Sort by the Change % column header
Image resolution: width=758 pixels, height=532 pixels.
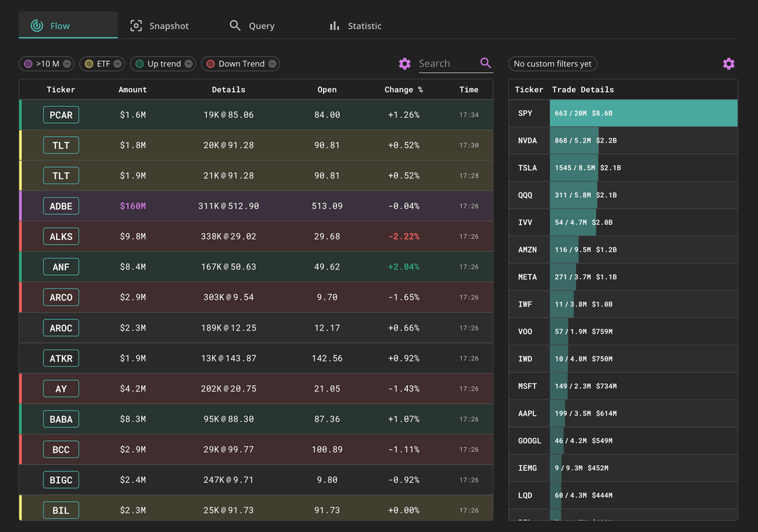coord(404,89)
